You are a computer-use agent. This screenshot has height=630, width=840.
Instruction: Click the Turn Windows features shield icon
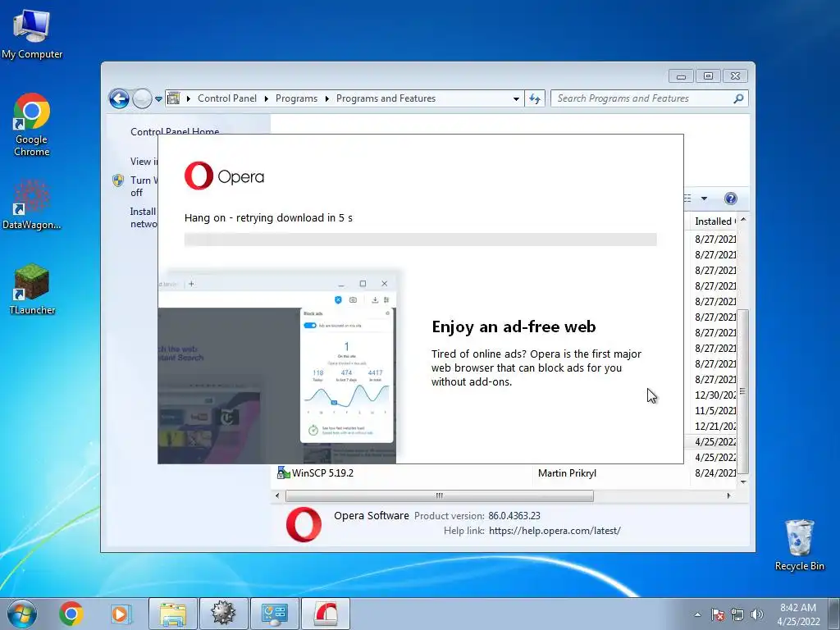pos(118,180)
